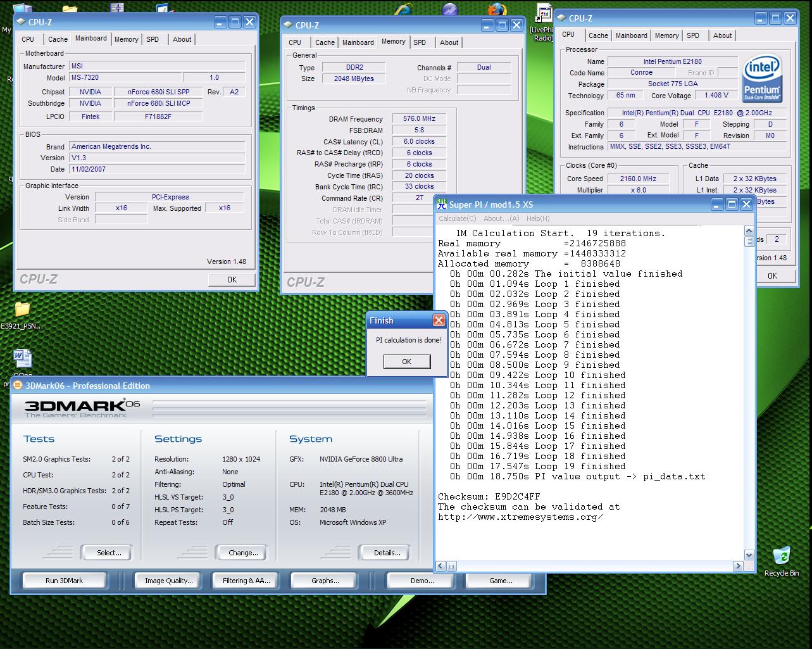Click Super PI vertical scrollbar up arrow
The width and height of the screenshot is (812, 649).
coord(749,232)
